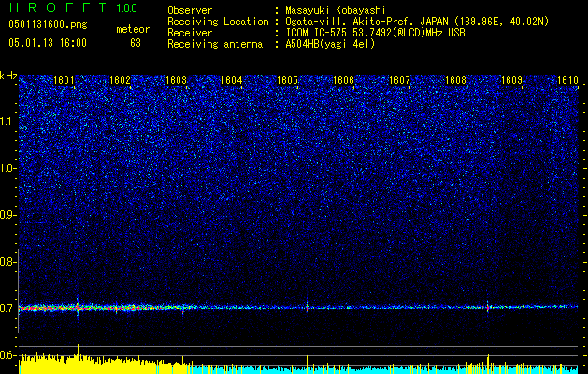
Task: Click the 'Receiving Location' field label
Action: [x=218, y=22]
